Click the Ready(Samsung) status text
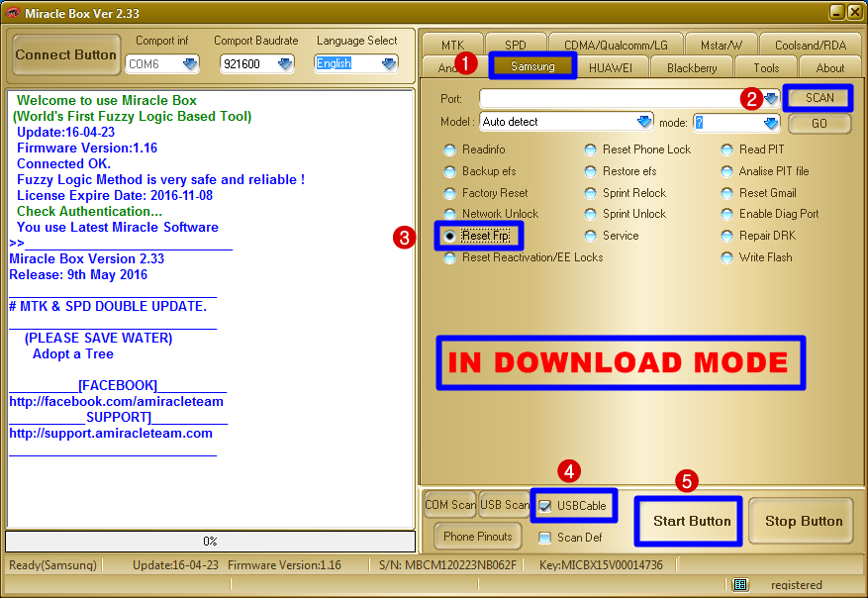 tap(53, 565)
